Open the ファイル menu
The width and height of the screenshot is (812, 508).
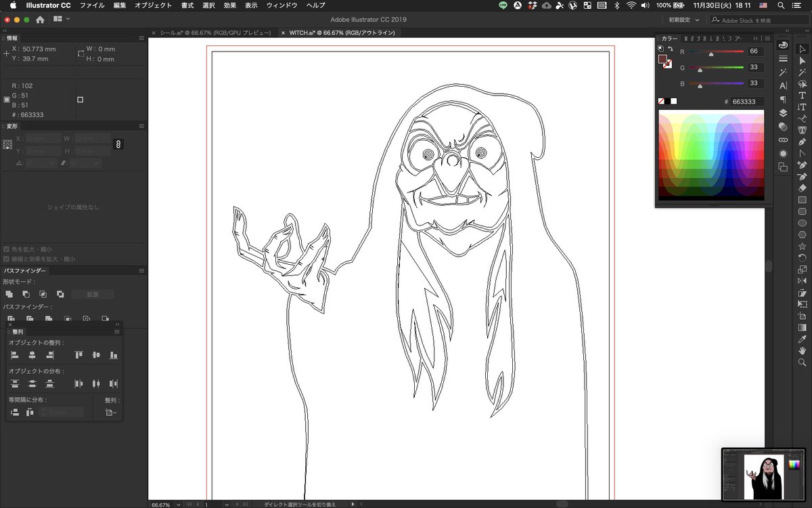(92, 5)
